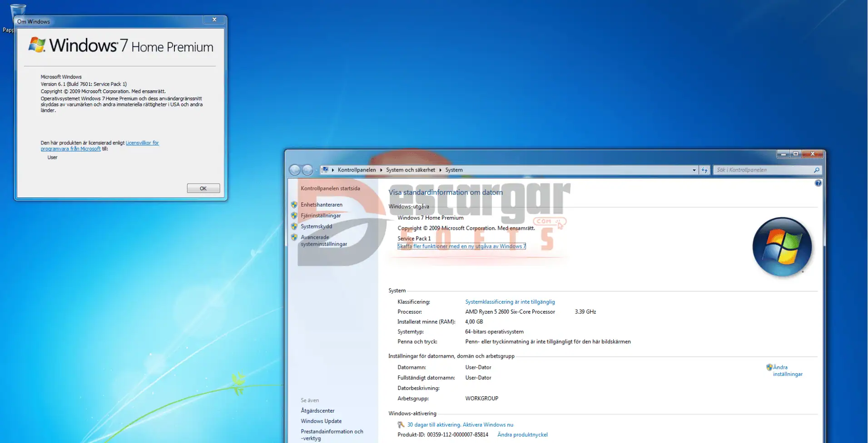Click the shield icon beside Systemskydd
This screenshot has height=443, width=868.
pyautogui.click(x=294, y=226)
